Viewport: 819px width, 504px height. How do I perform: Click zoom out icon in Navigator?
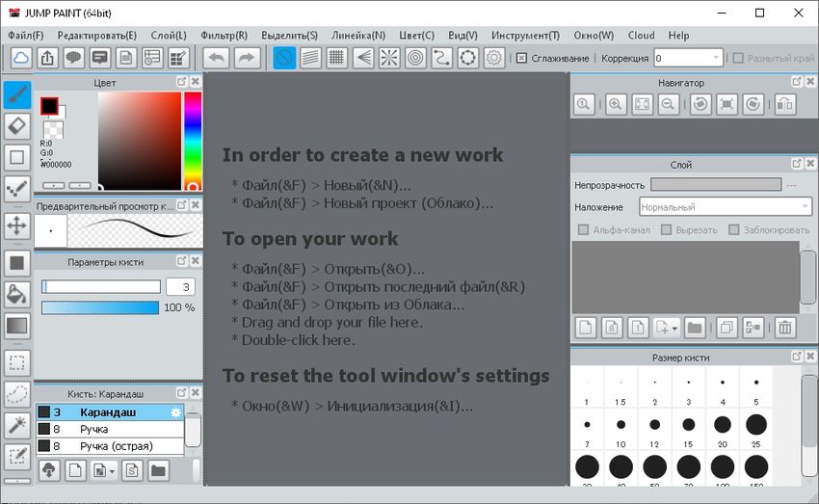click(x=668, y=104)
